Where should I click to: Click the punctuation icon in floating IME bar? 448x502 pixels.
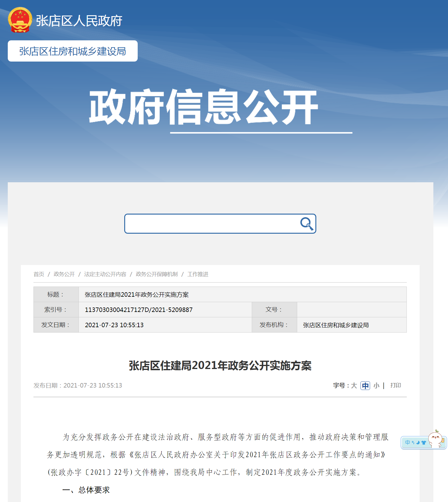click(x=413, y=443)
